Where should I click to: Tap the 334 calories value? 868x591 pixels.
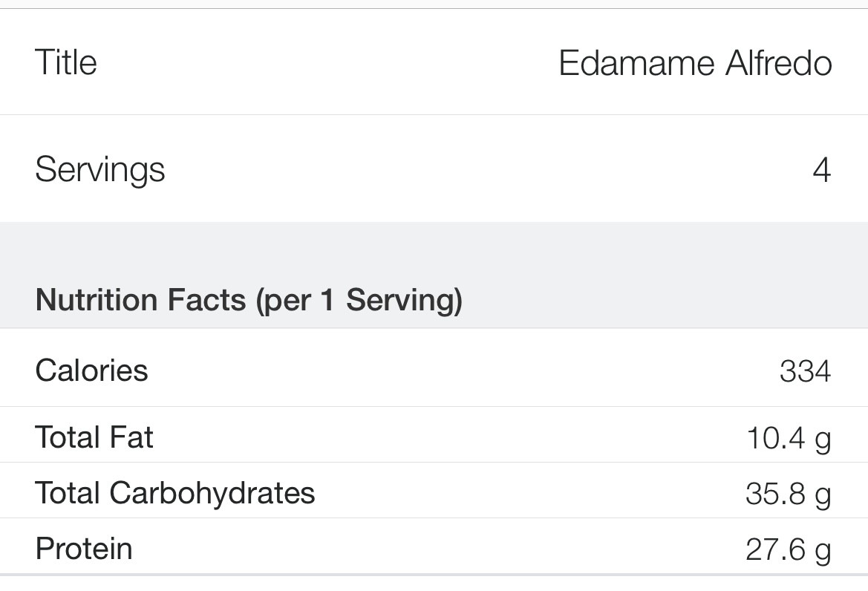tap(805, 370)
